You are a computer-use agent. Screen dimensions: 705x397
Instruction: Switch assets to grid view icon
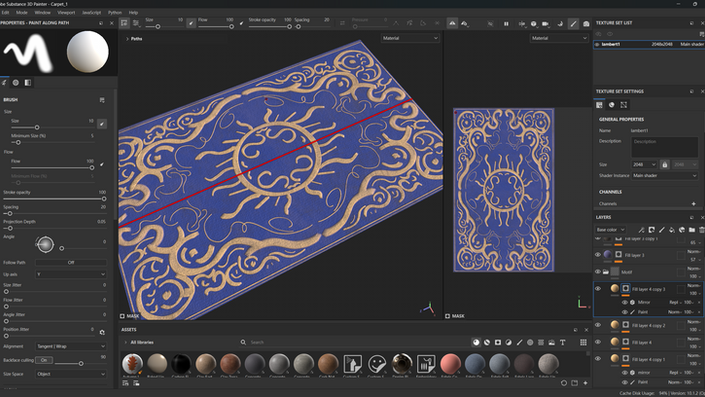pyautogui.click(x=583, y=343)
